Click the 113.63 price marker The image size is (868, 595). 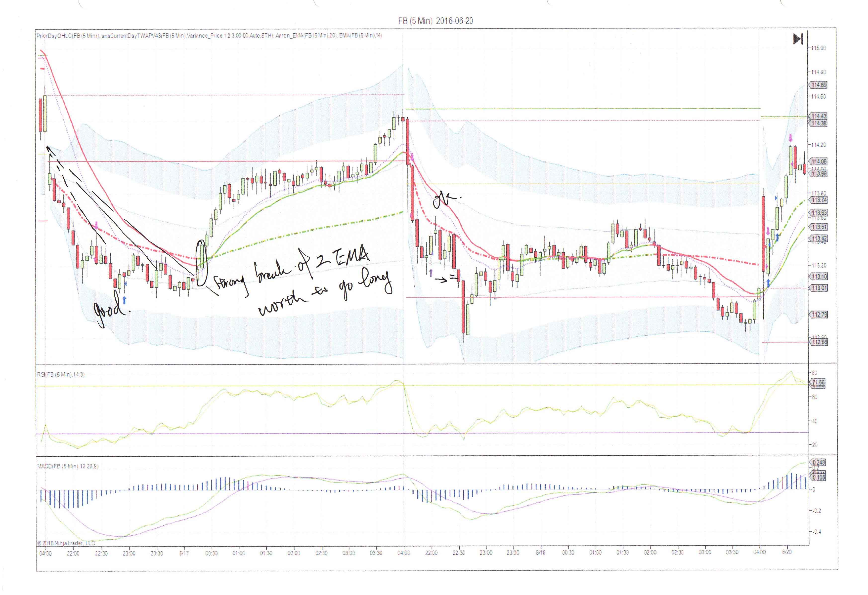click(818, 213)
